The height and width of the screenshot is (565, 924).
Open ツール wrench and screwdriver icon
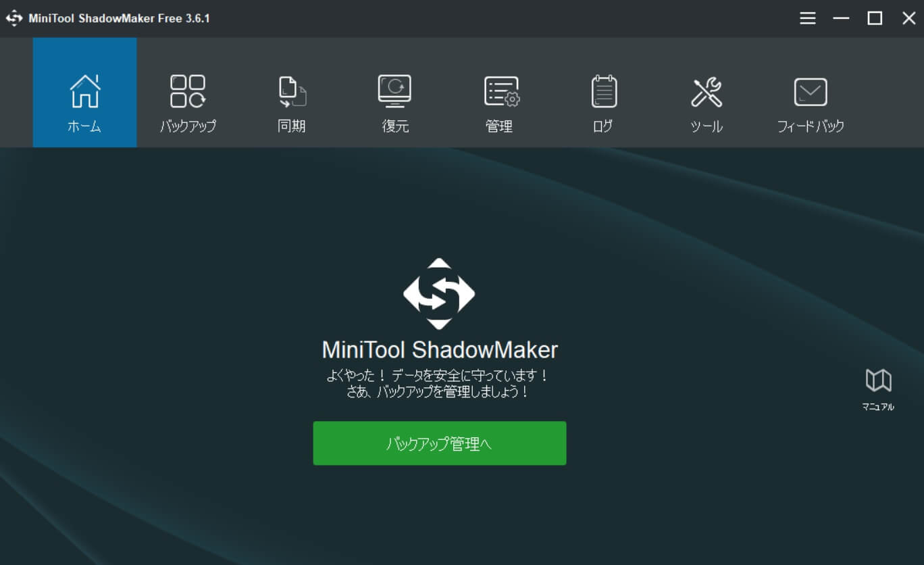(x=707, y=92)
